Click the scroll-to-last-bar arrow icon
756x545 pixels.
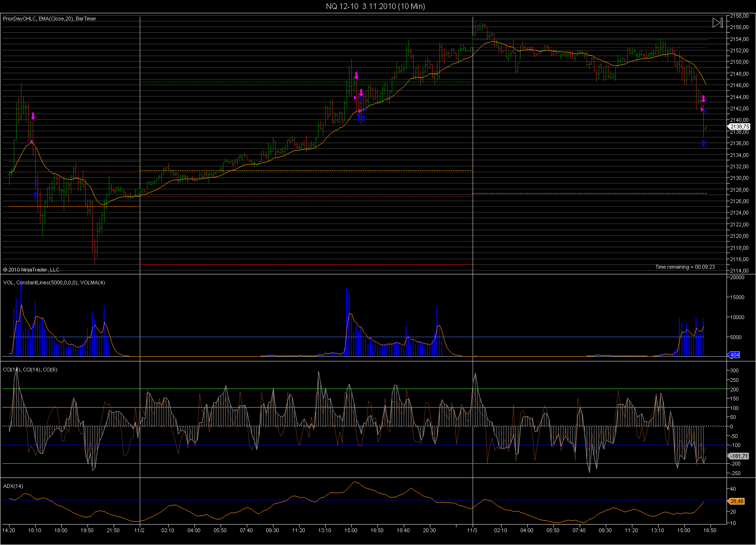pos(717,22)
